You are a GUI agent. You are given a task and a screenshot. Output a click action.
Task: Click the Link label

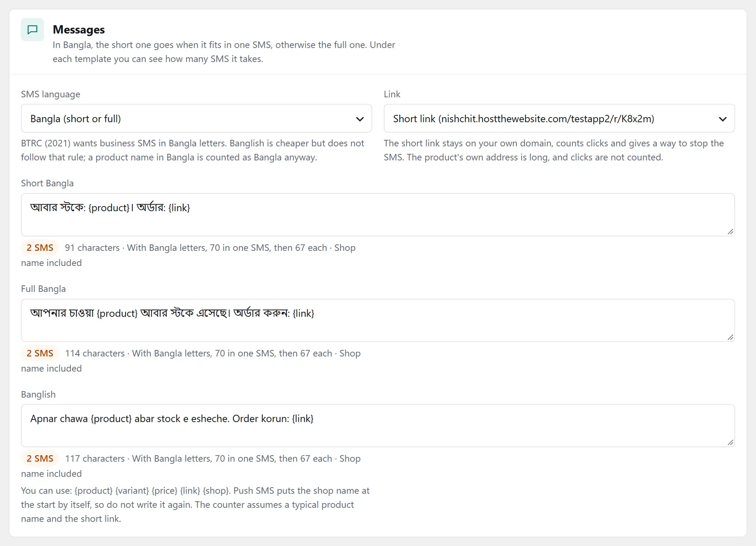click(x=392, y=94)
